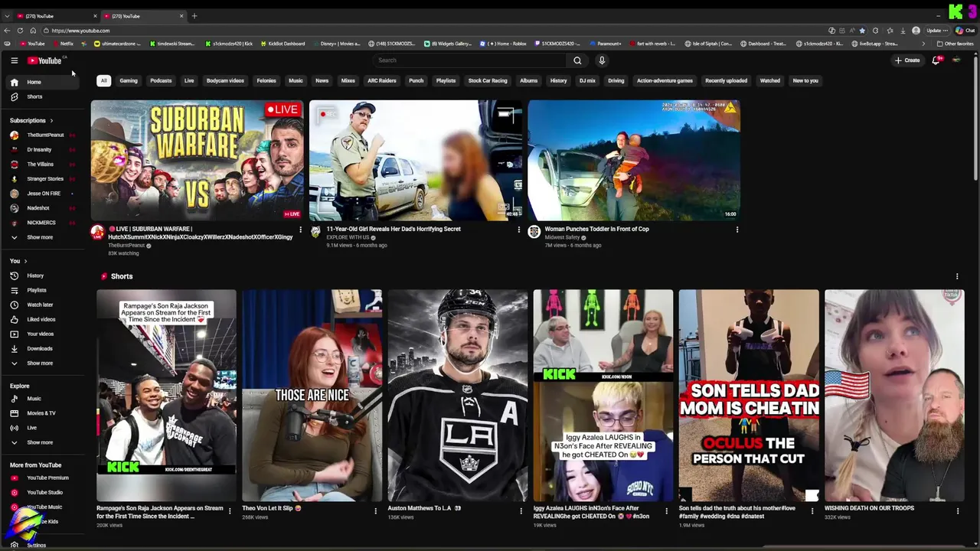Play Woman Punches Toddler video thumbnail
The height and width of the screenshot is (551, 980).
(x=634, y=160)
